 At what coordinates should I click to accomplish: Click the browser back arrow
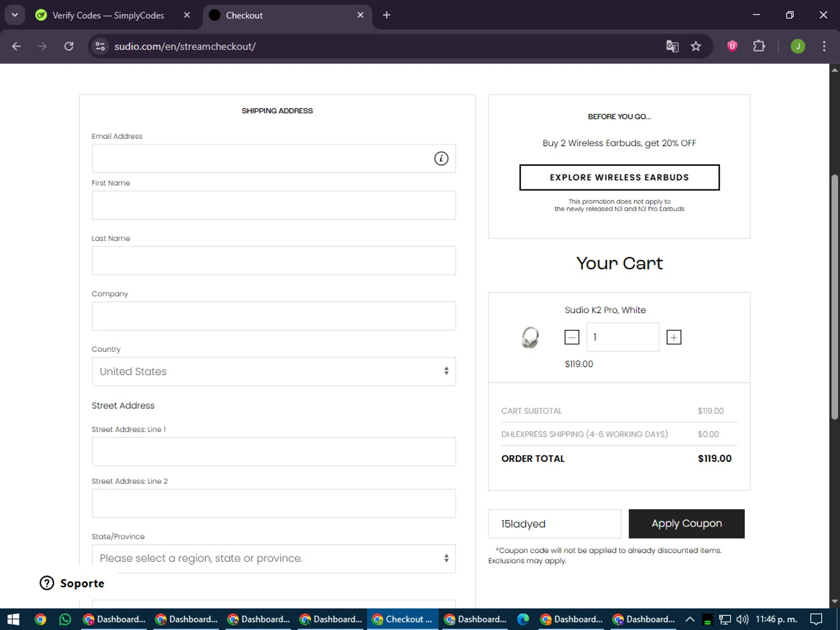click(16, 46)
